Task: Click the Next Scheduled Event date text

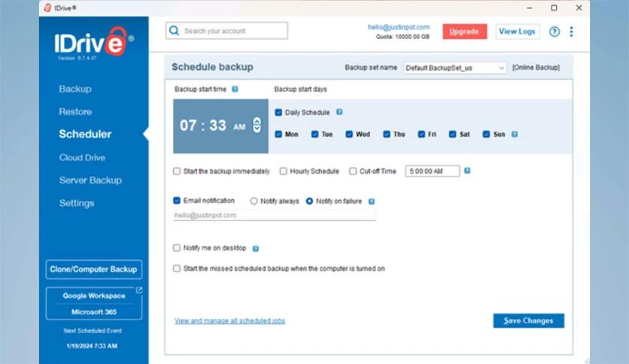Action: [92, 346]
